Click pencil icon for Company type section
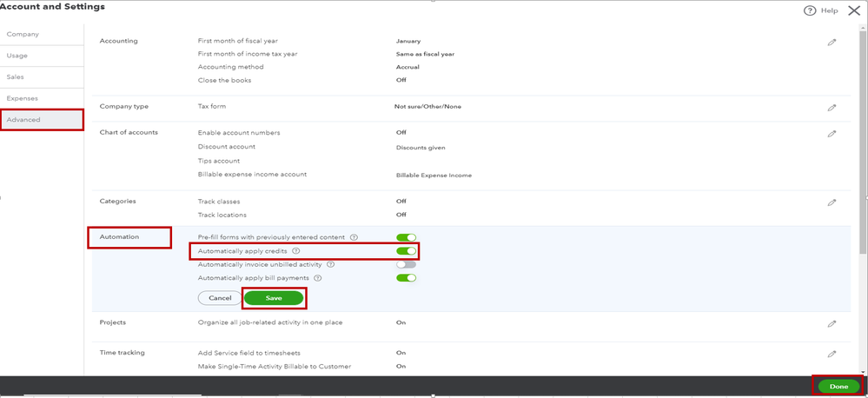 point(832,108)
